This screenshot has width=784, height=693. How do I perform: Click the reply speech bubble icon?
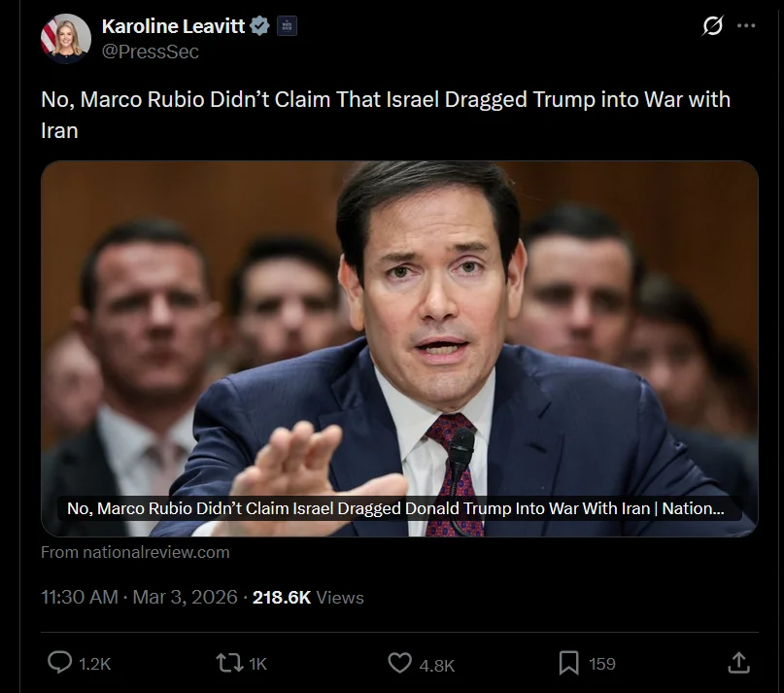[59, 663]
